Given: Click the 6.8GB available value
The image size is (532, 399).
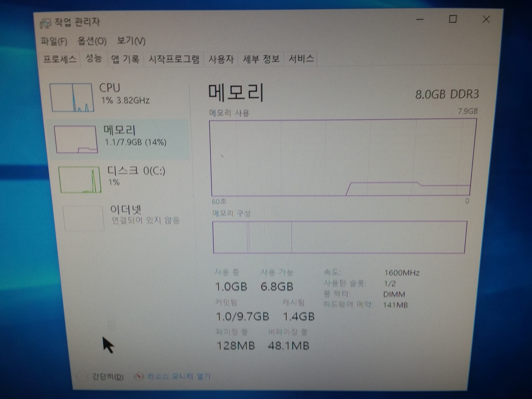Looking at the screenshot, I should pos(277,287).
